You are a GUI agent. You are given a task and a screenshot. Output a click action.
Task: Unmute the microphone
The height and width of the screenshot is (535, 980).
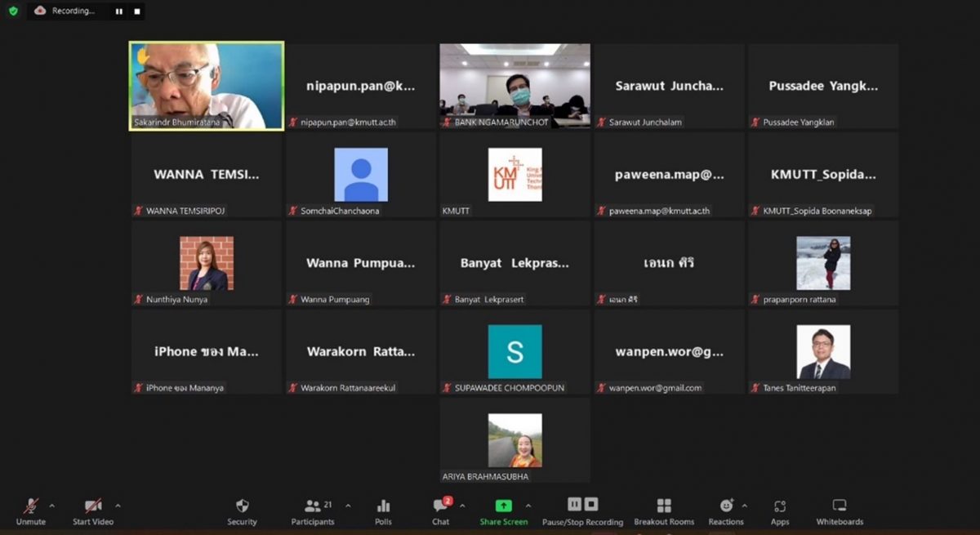(x=31, y=511)
